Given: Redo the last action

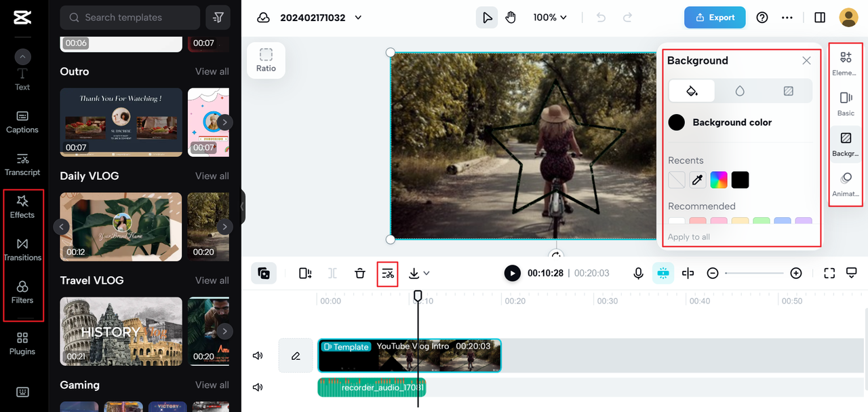Looking at the screenshot, I should pyautogui.click(x=628, y=18).
